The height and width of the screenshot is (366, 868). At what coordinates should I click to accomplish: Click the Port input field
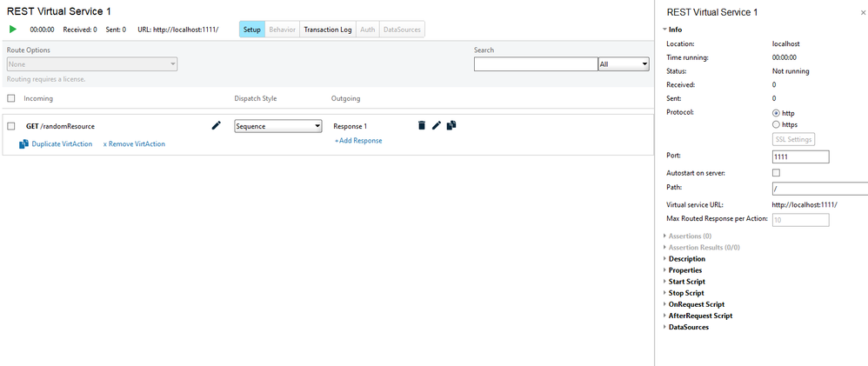pos(799,156)
